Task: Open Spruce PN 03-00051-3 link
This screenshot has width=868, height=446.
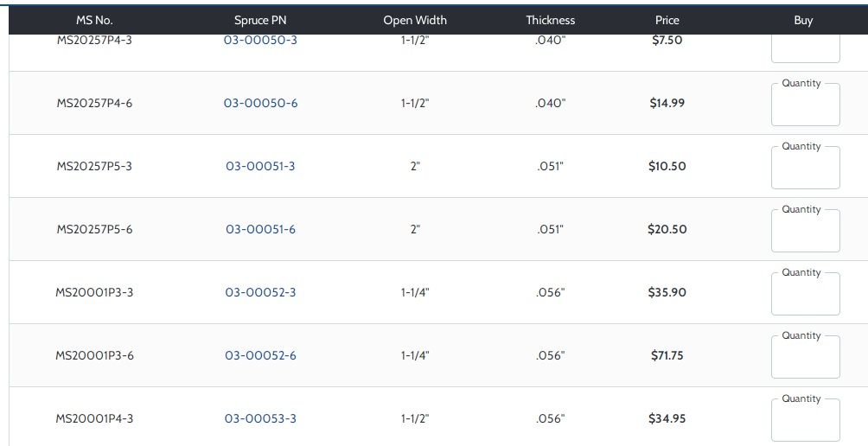Action: (260, 166)
